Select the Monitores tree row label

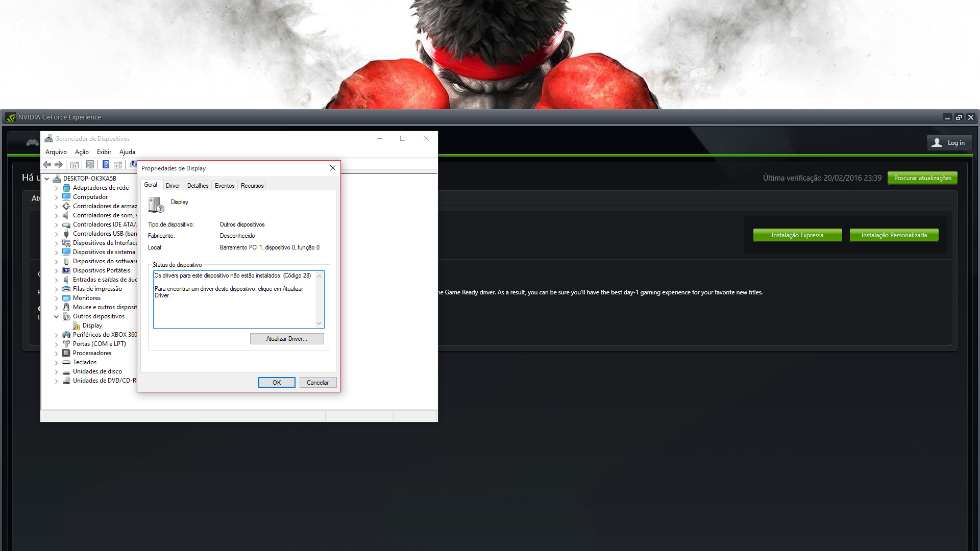pyautogui.click(x=87, y=298)
